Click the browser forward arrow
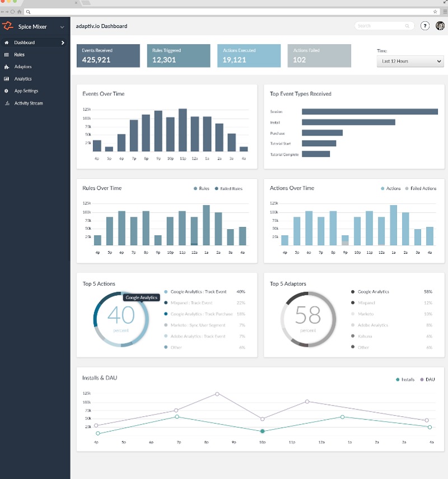This screenshot has width=448, height=479. [7, 12]
